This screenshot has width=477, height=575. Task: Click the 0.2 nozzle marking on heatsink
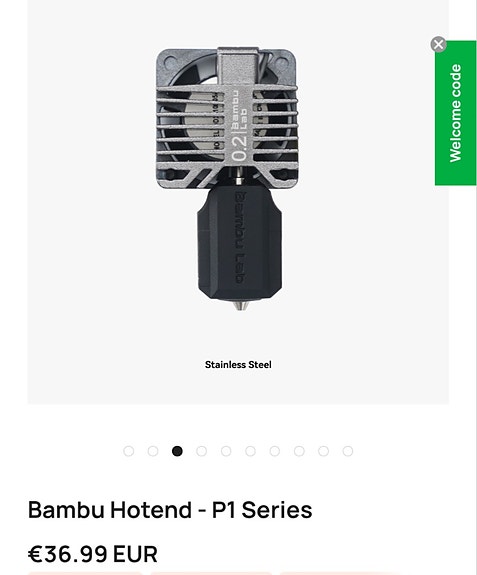tap(239, 149)
